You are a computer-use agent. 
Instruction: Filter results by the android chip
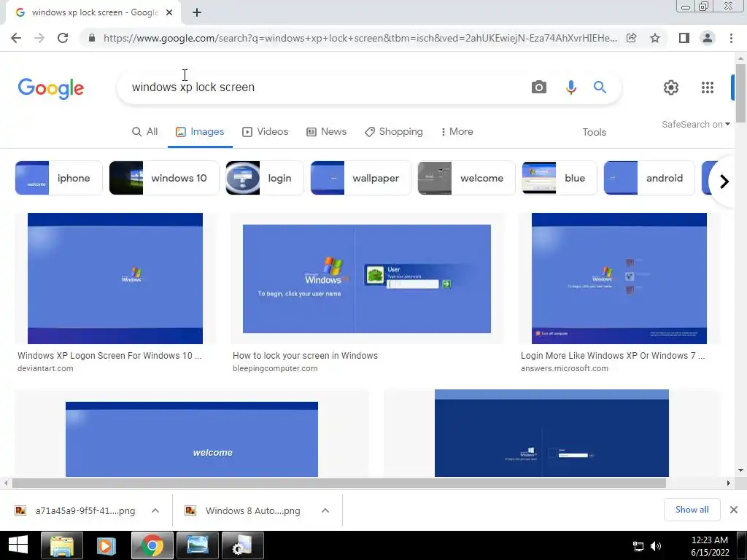click(x=649, y=178)
